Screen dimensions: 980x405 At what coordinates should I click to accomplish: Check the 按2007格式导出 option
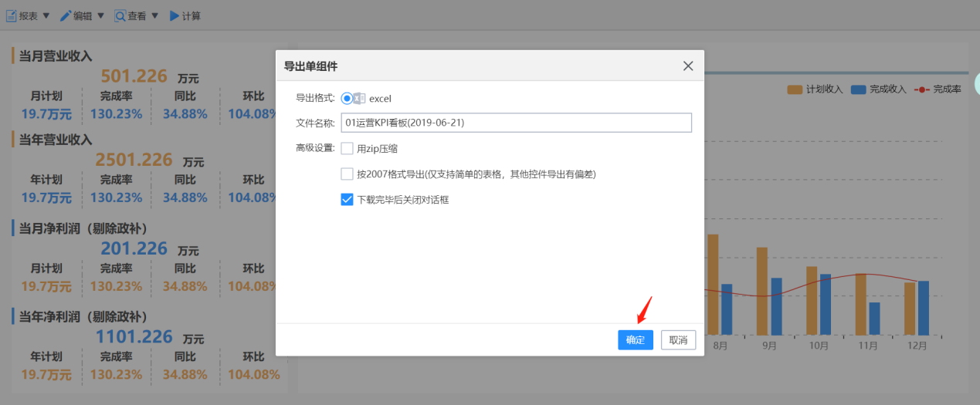tap(347, 174)
